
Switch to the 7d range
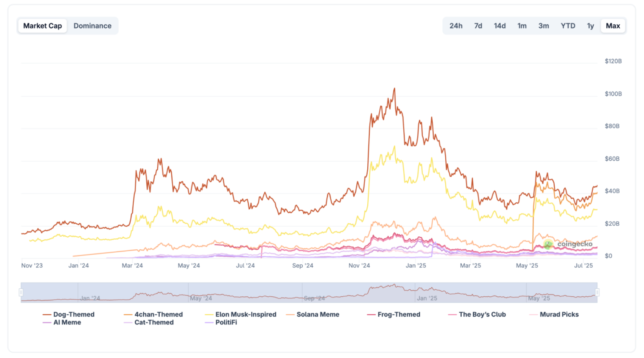click(x=478, y=26)
